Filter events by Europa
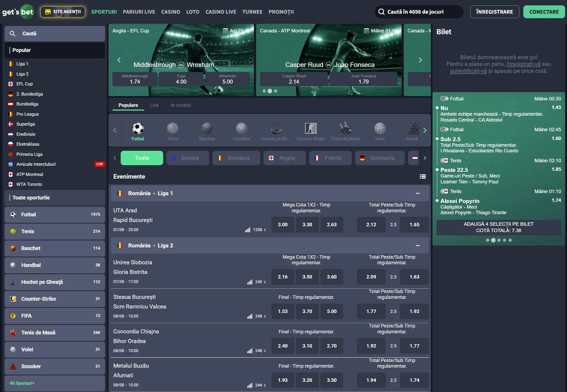Screen dimensions: 567x392 click(188, 158)
